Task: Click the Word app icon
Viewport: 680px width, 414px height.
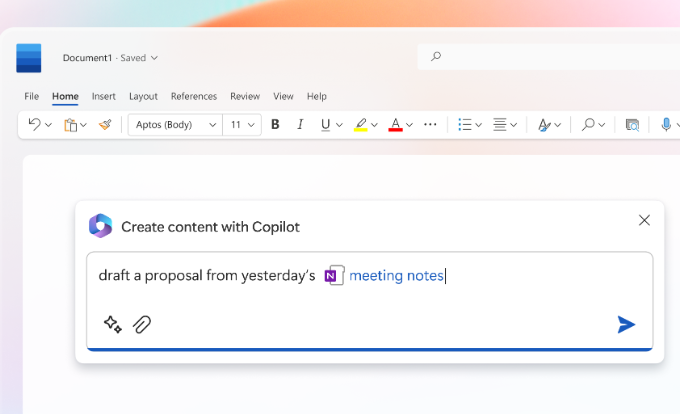Action: (x=29, y=58)
